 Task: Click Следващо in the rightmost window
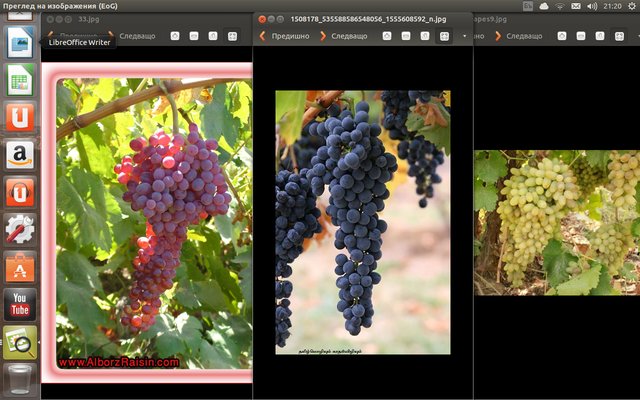pos(519,36)
